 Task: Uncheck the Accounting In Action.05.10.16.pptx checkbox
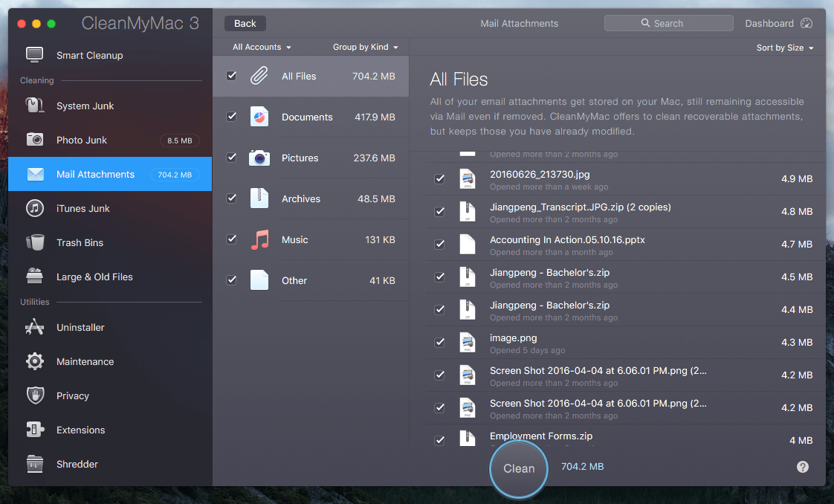pos(439,245)
